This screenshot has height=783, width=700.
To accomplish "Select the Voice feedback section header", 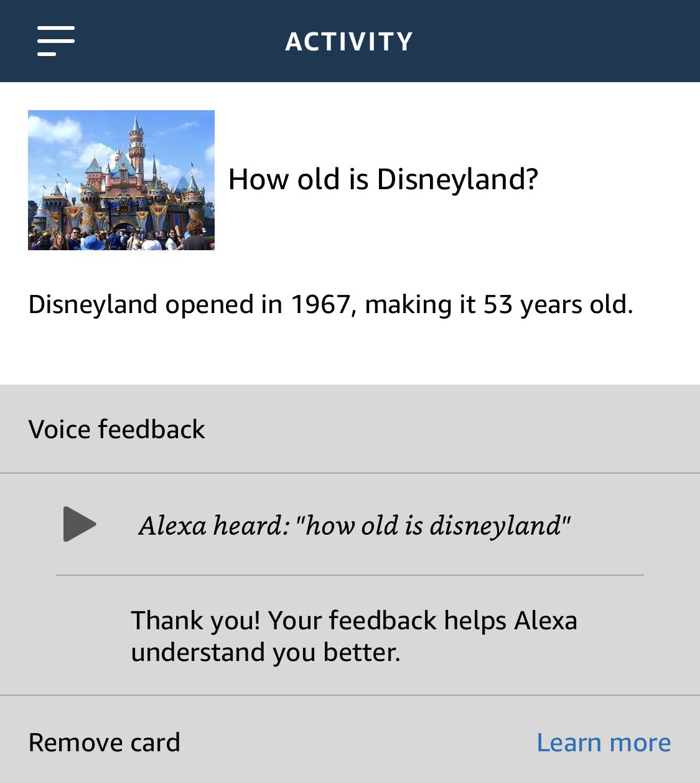I will pos(117,429).
